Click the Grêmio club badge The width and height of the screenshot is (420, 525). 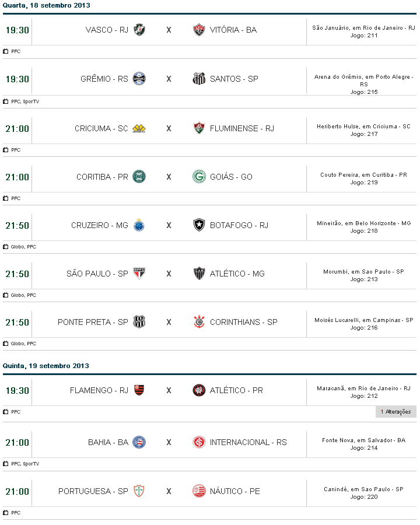[x=139, y=79]
